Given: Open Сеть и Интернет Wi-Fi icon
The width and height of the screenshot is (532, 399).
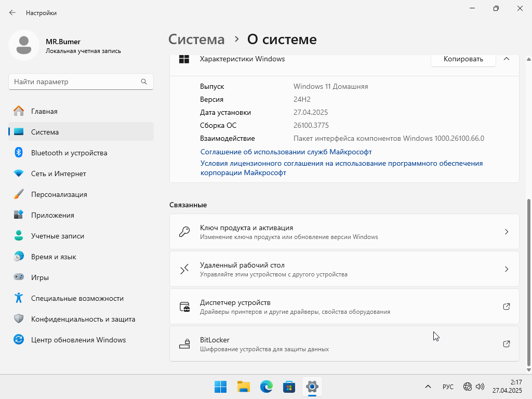Looking at the screenshot, I should 19,174.
